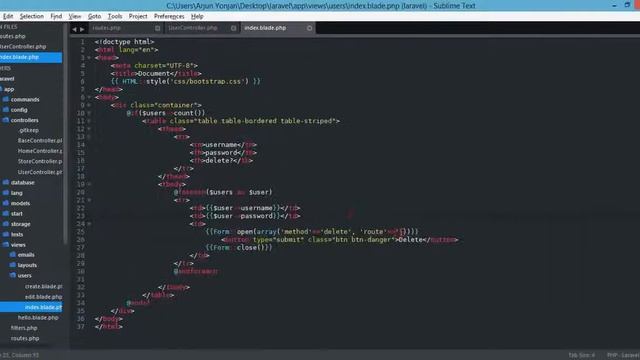Fold the head tag arrow on line 3

tap(89, 58)
